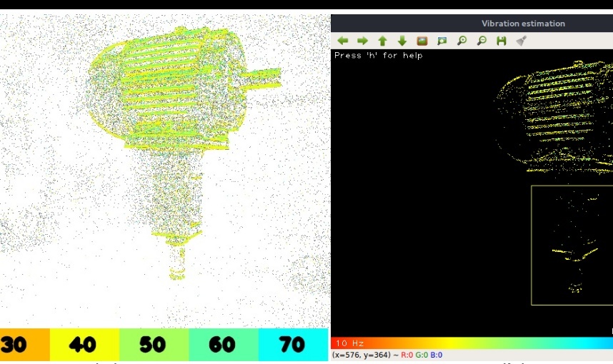
Task: Pan the image up with green up arrow
Action: (382, 41)
